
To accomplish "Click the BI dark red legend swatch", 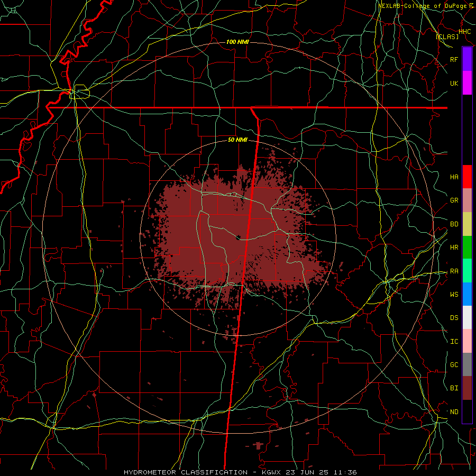I will (x=467, y=388).
